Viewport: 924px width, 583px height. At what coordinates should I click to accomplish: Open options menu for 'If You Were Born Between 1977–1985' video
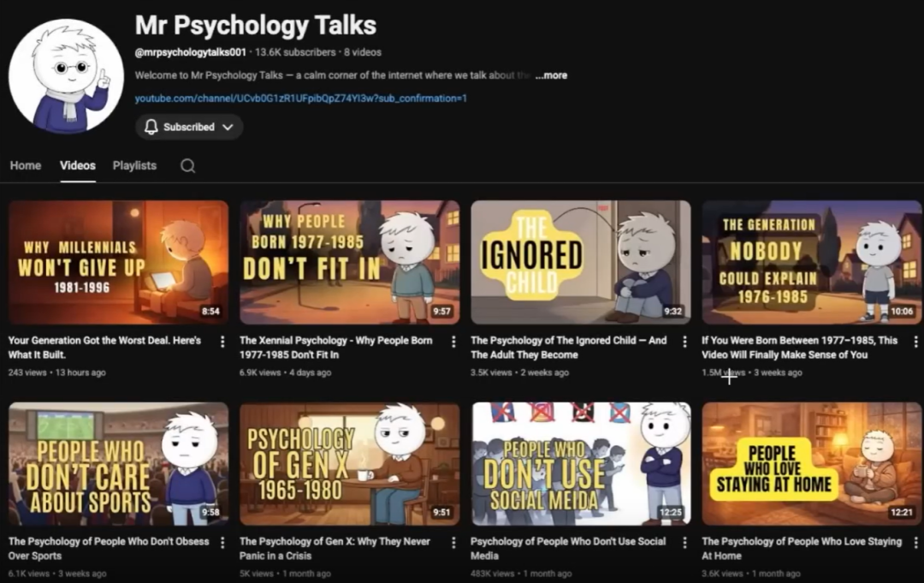click(915, 342)
